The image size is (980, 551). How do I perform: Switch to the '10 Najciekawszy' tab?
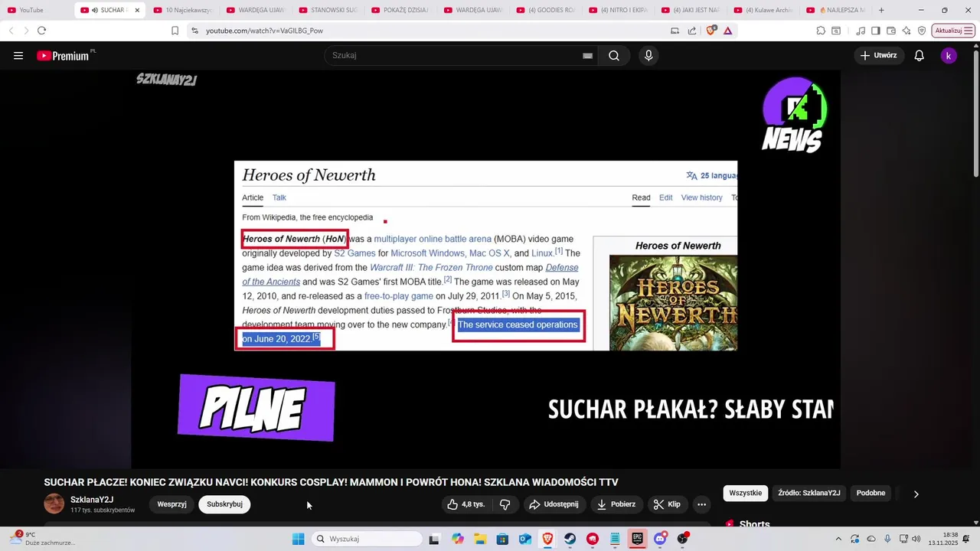(x=185, y=10)
